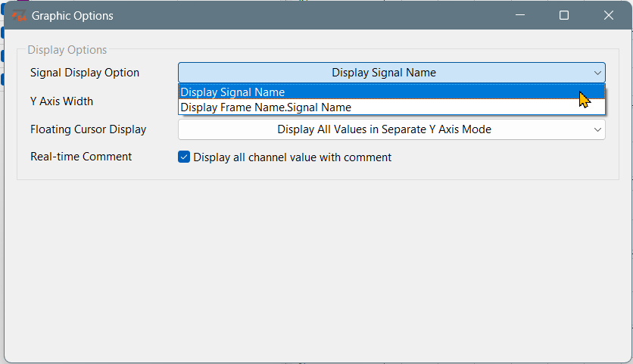Minimize the Graphic Options window
This screenshot has height=364, width=633.
pyautogui.click(x=520, y=15)
